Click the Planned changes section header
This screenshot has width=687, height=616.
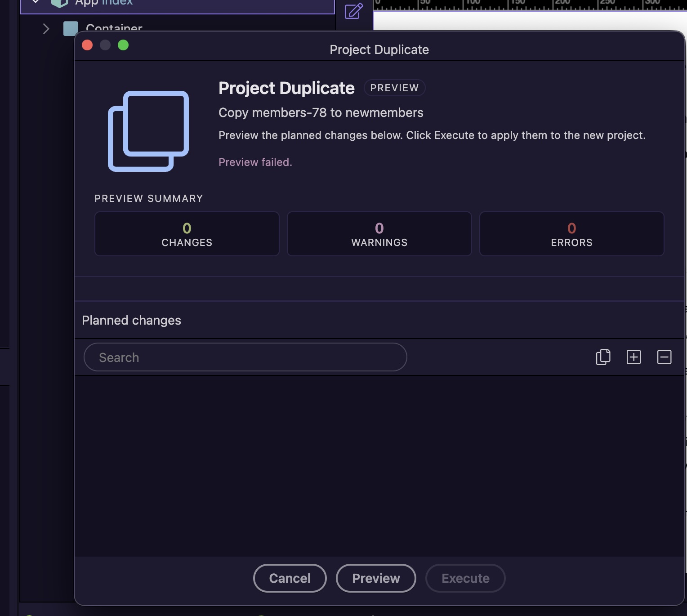pos(131,320)
